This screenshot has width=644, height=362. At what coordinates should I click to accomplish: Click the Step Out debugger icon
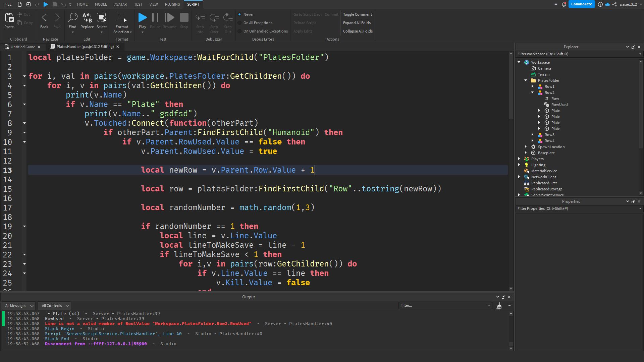(x=228, y=17)
